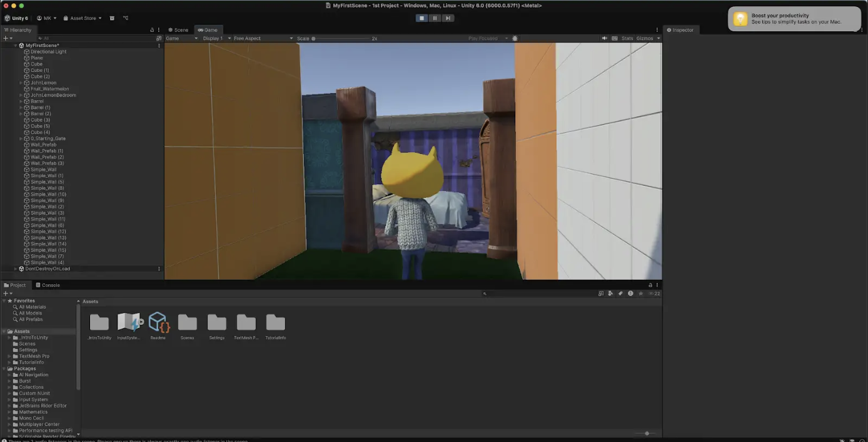Open the Package Manager box icon in the toolbar
Image resolution: width=868 pixels, height=442 pixels.
coord(112,18)
